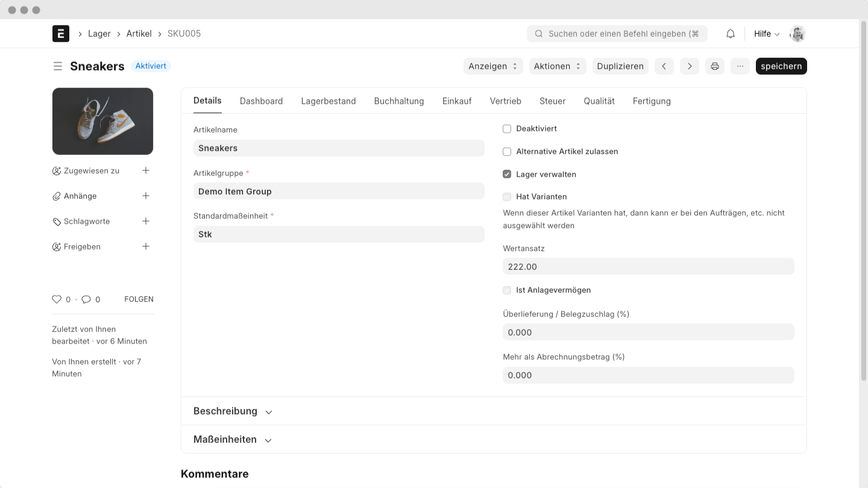Toggle the sidebar hamburger icon
Image resolution: width=868 pixels, height=488 pixels.
[x=58, y=66]
